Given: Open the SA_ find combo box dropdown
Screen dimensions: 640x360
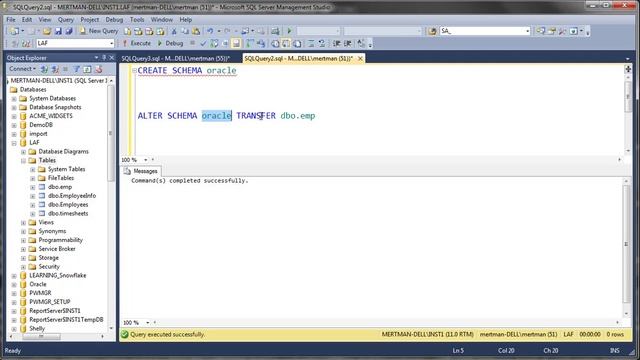Looking at the screenshot, I should pyautogui.click(x=527, y=31).
